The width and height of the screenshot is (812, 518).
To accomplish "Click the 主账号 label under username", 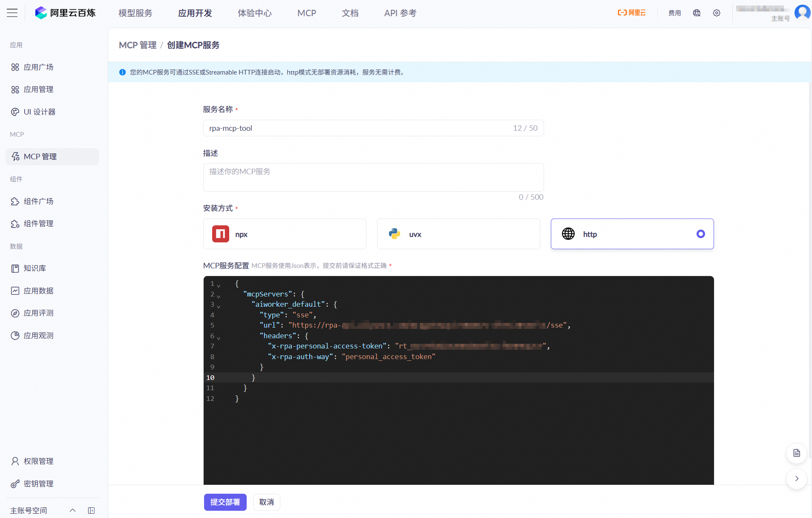I will click(780, 19).
